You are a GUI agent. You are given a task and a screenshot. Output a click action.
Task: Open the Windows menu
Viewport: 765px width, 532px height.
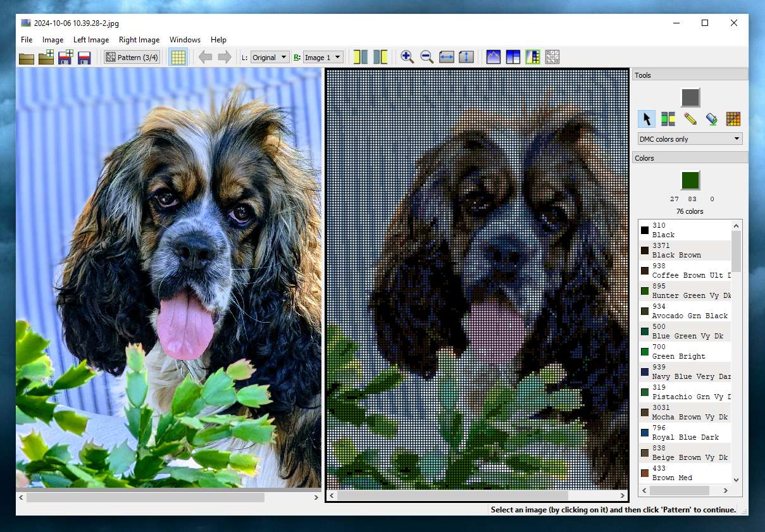[185, 40]
